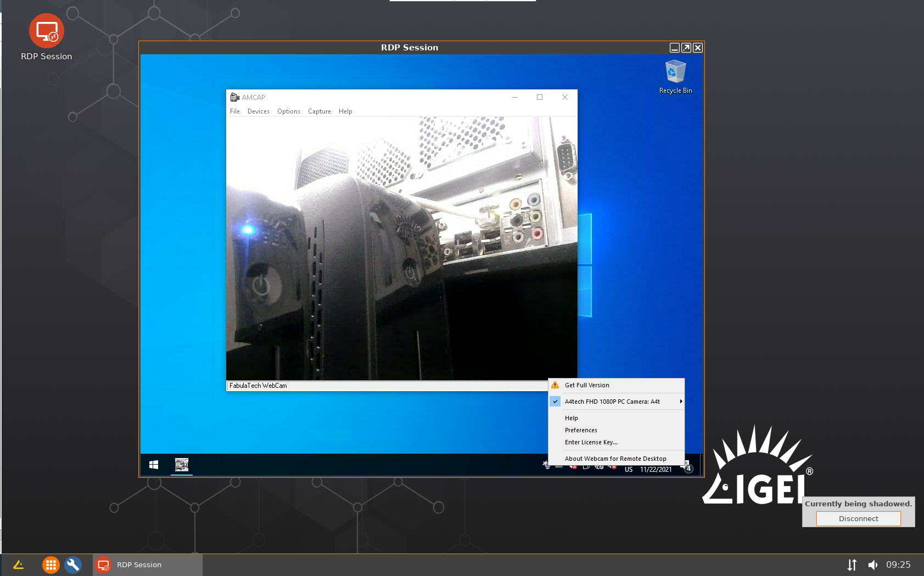
Task: Click the network arrows icon in IGEL tray
Action: click(852, 564)
